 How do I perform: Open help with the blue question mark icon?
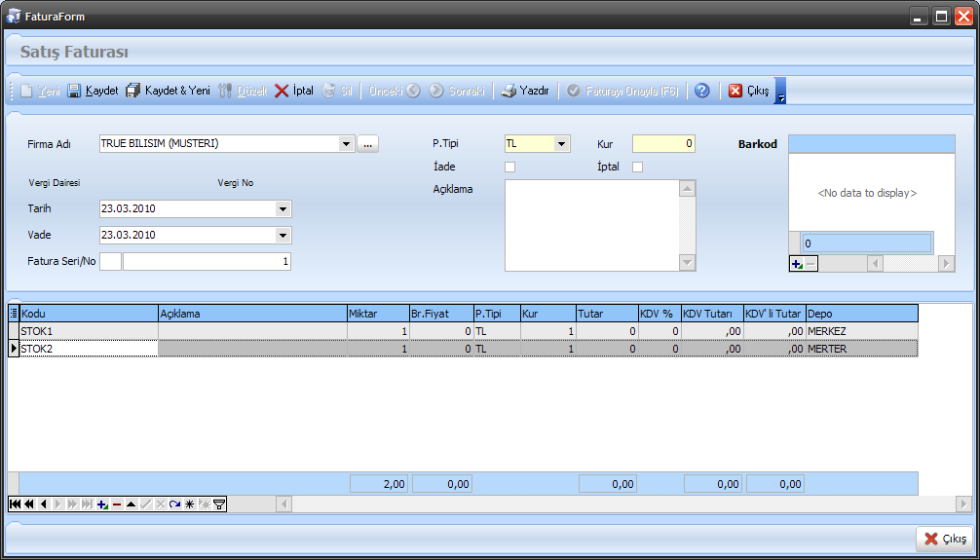click(x=701, y=91)
